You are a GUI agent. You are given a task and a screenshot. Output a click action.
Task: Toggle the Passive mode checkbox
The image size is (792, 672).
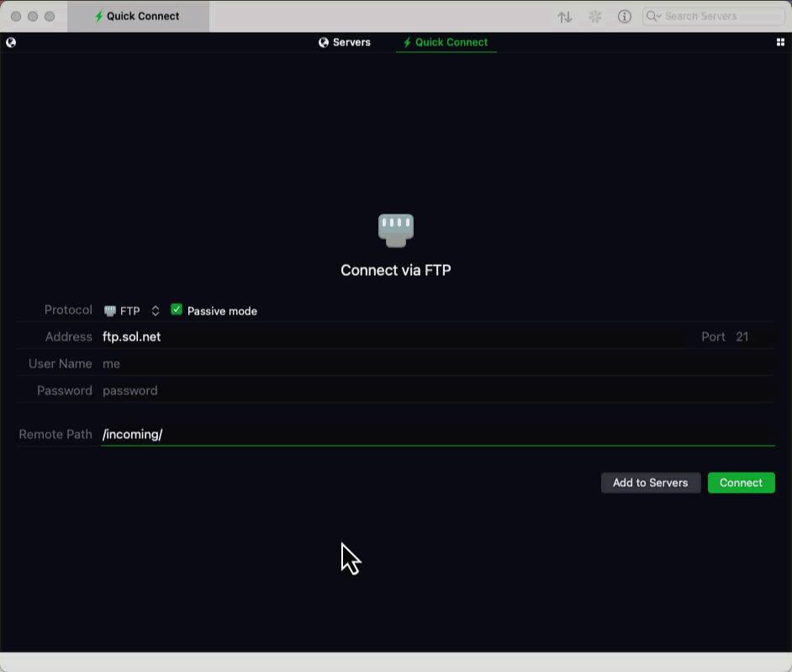coord(177,310)
